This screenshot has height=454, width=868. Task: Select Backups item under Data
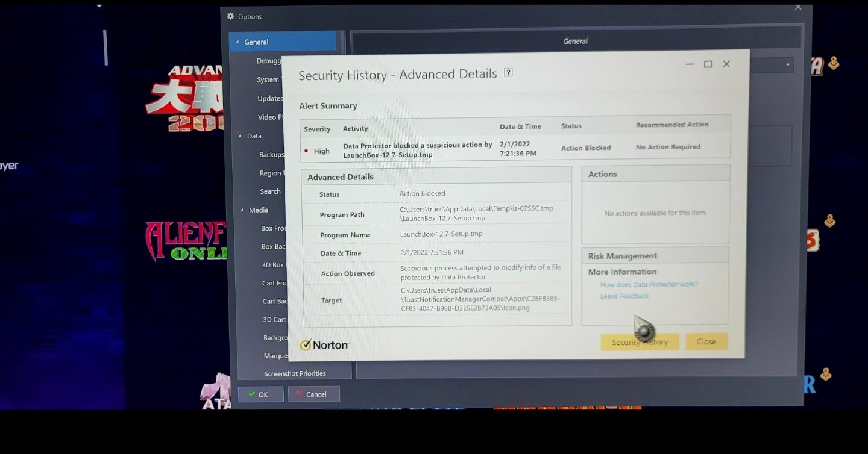point(272,155)
